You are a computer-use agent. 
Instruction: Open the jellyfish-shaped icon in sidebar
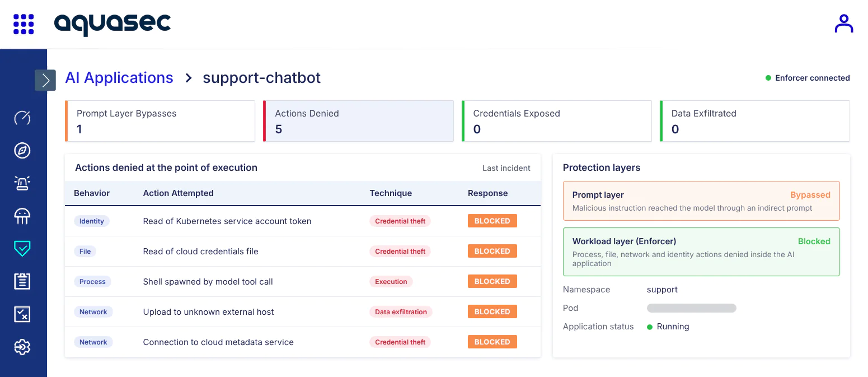click(x=22, y=216)
